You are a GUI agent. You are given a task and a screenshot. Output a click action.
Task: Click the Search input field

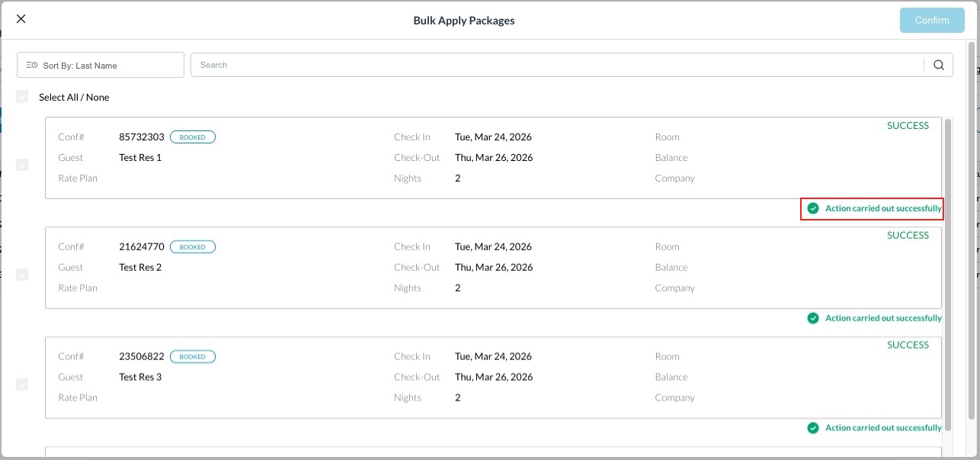point(556,65)
